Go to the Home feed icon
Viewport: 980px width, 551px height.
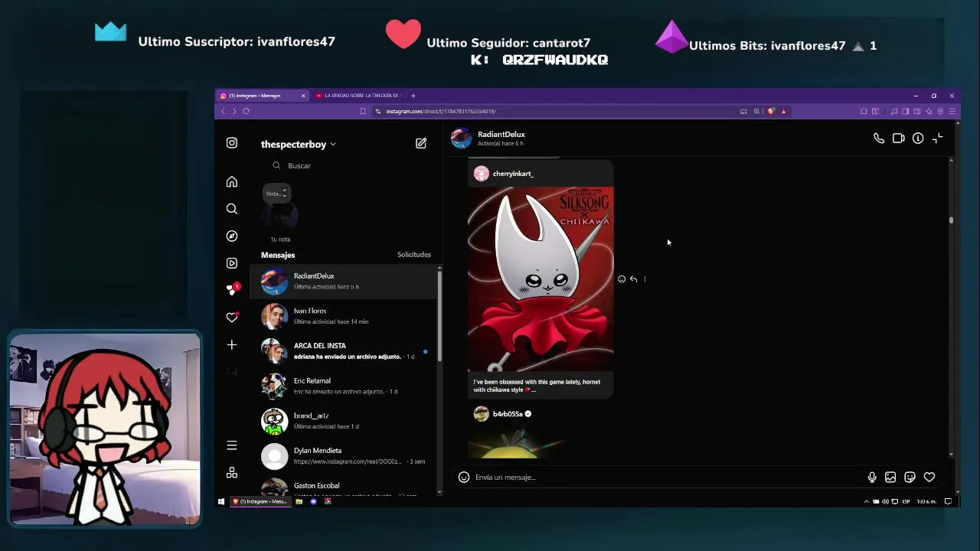232,182
